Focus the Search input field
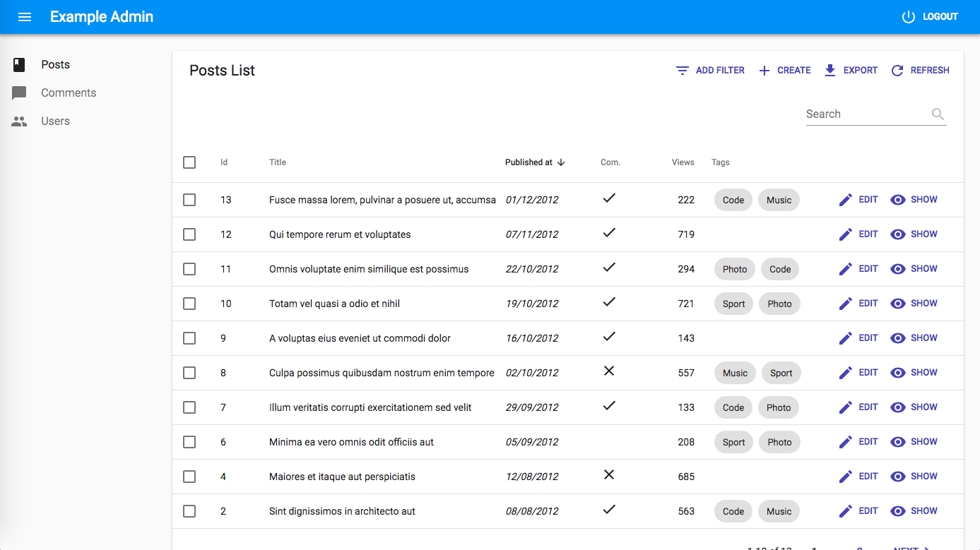Image resolution: width=980 pixels, height=550 pixels. click(866, 114)
